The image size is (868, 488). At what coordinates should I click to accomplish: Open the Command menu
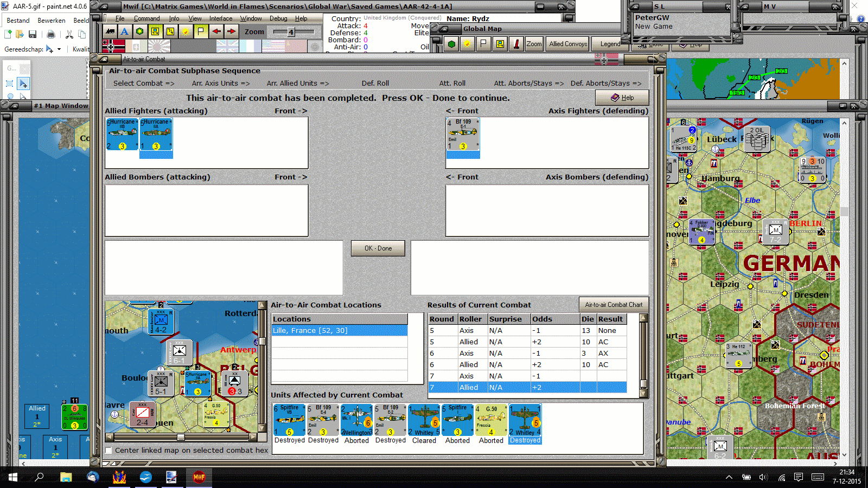[146, 18]
